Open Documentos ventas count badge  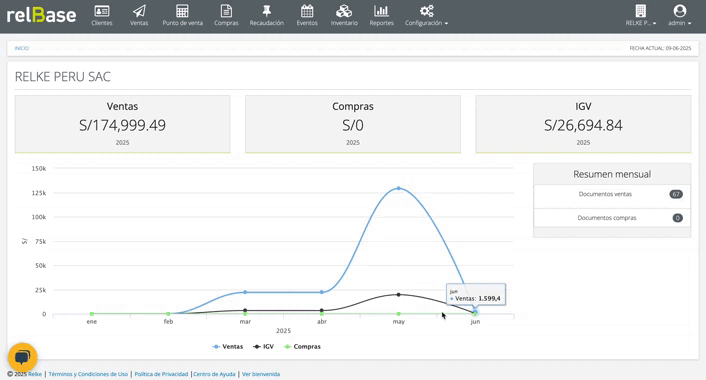[676, 195]
